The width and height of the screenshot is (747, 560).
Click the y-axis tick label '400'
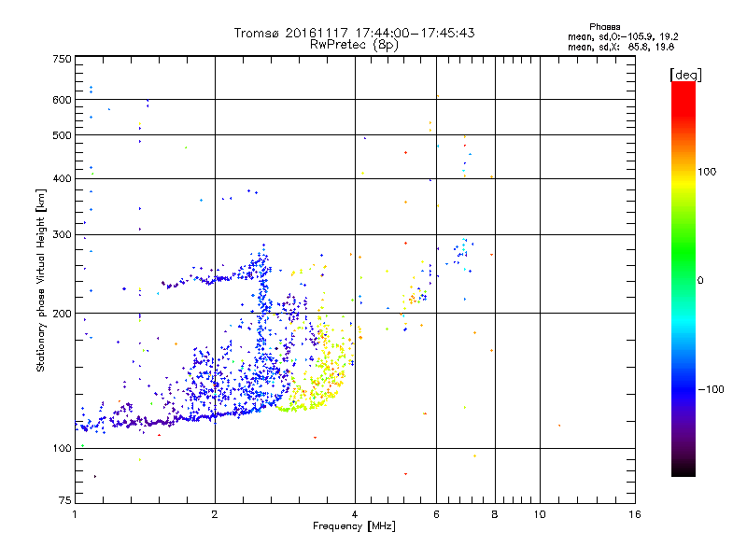coord(62,179)
